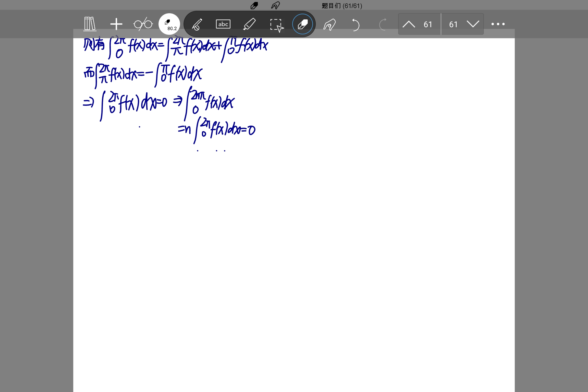Viewport: 588px width, 392px height.
Task: Click the grayed redo arrow
Action: 383,25
